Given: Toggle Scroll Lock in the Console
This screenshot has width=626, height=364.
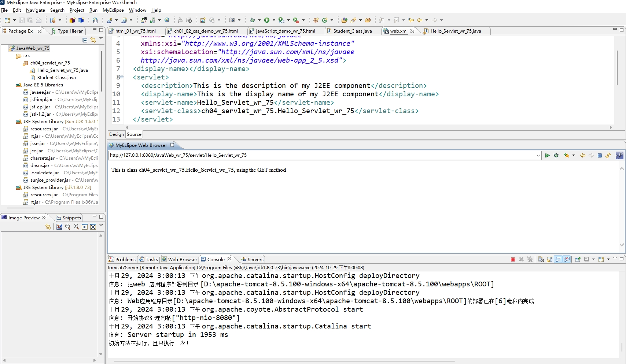Looking at the screenshot, I should click(x=549, y=259).
